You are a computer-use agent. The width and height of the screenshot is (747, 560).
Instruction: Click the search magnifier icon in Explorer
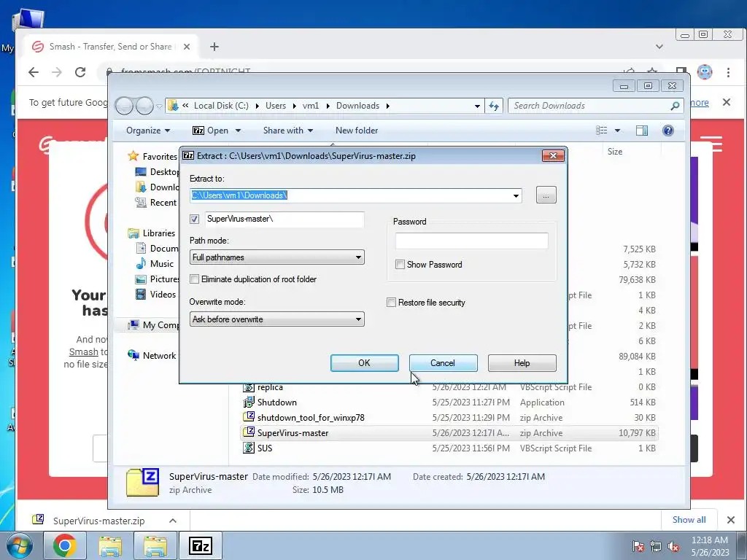click(x=675, y=106)
